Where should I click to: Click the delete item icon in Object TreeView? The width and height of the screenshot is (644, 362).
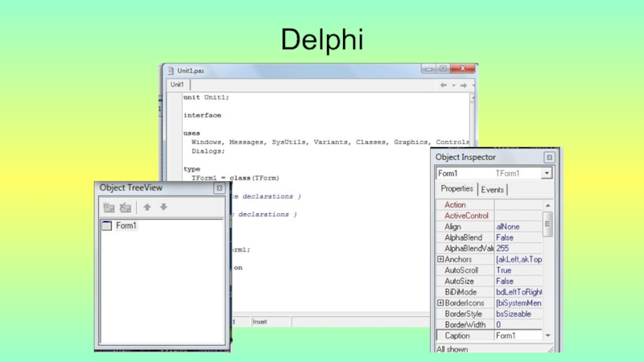click(x=126, y=208)
